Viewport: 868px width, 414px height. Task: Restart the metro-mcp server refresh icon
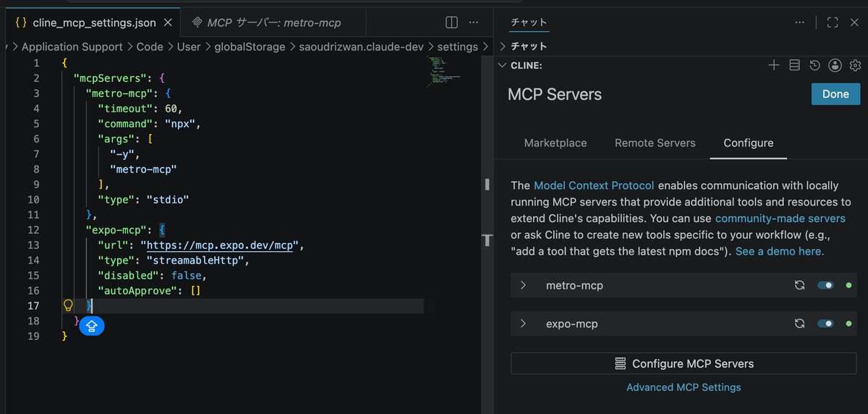(x=799, y=285)
